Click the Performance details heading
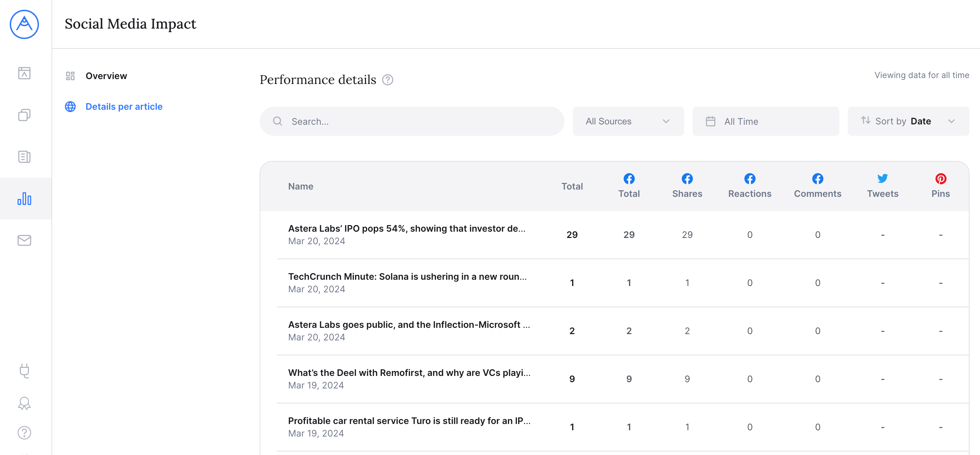 click(318, 79)
